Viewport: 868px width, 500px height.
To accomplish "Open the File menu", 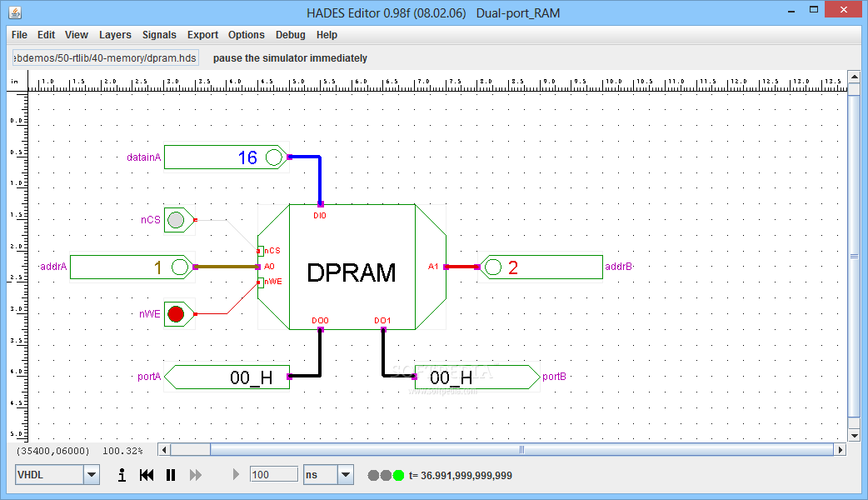I will [19, 35].
